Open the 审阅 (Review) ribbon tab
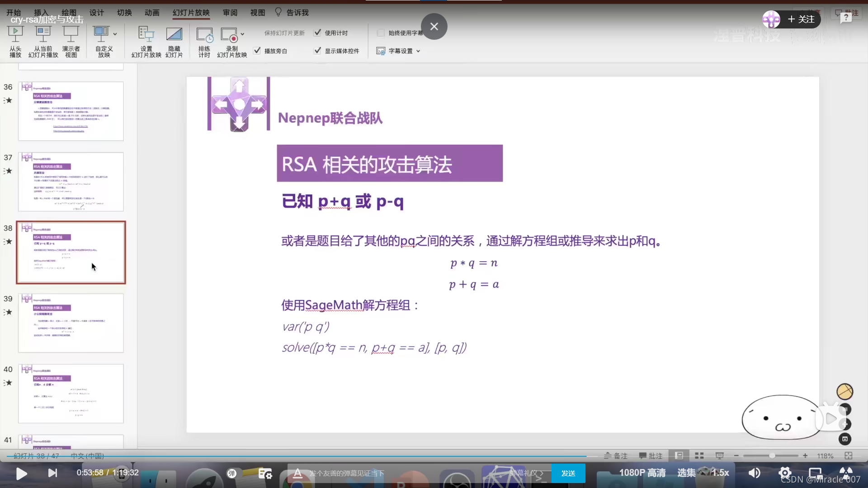The height and width of the screenshot is (488, 868). point(230,13)
